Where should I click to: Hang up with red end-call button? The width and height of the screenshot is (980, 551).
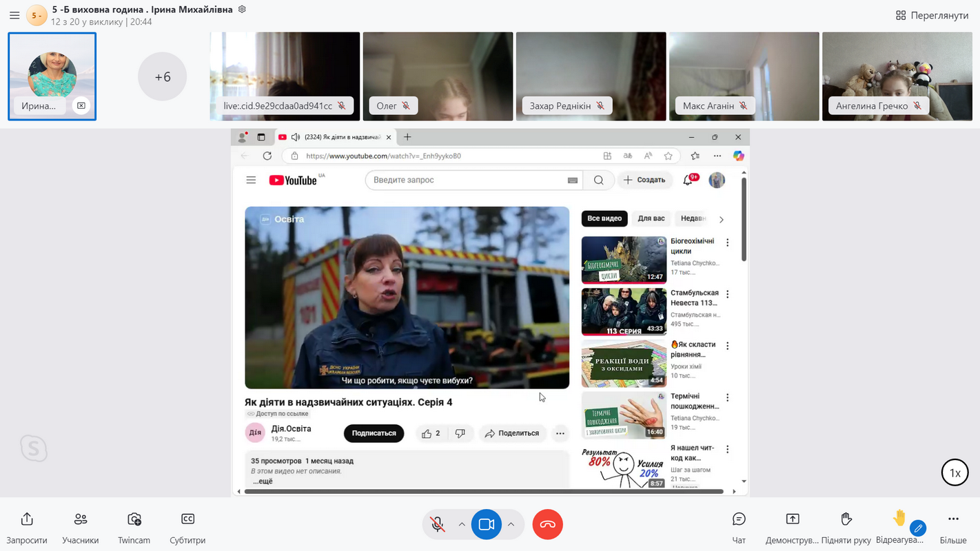[547, 525]
